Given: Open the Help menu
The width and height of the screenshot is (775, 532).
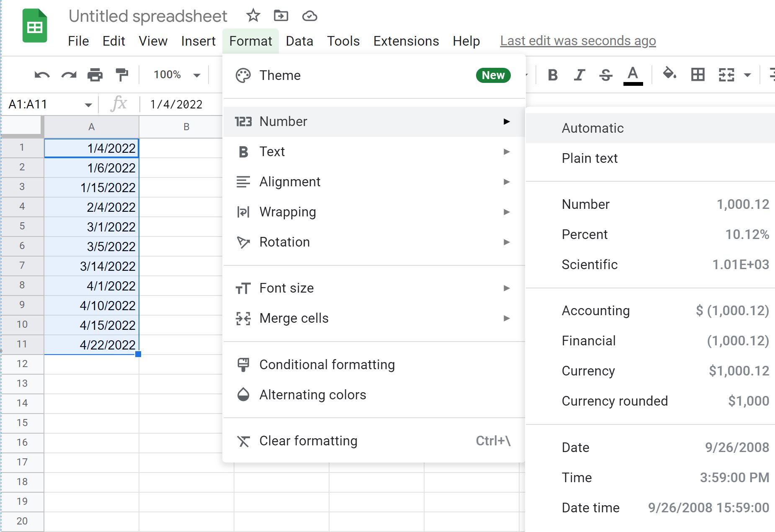Looking at the screenshot, I should [x=466, y=41].
